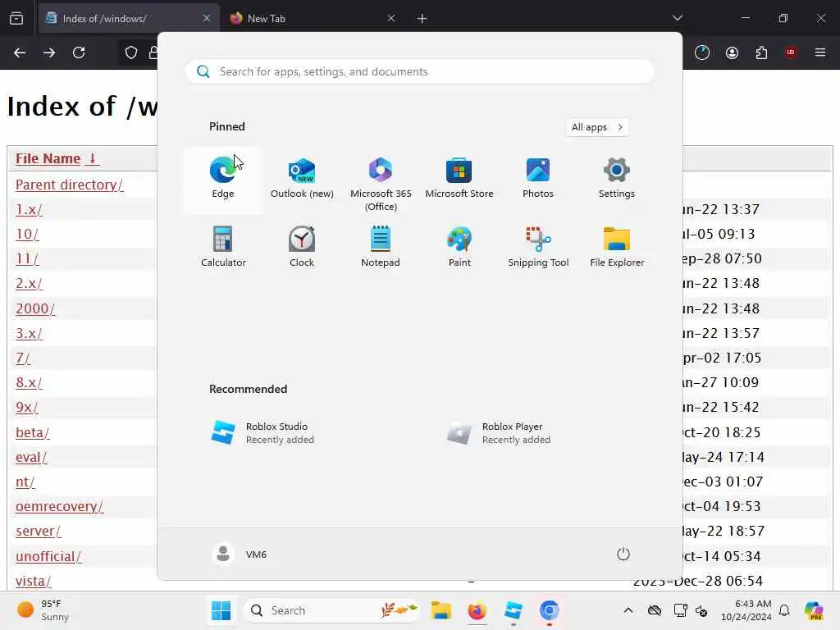Open the beta/ folder link
The image size is (840, 630).
pyautogui.click(x=32, y=432)
